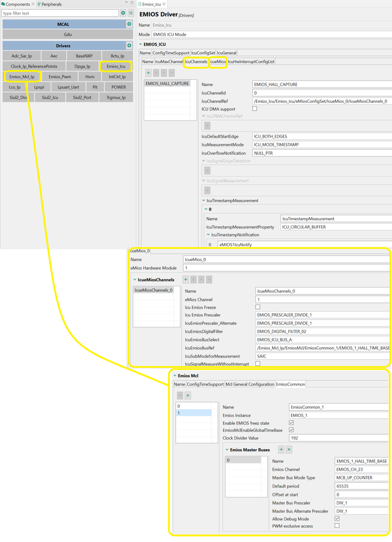Collapse Emios Master Buses section
The image size is (392, 542).
[x=227, y=450]
